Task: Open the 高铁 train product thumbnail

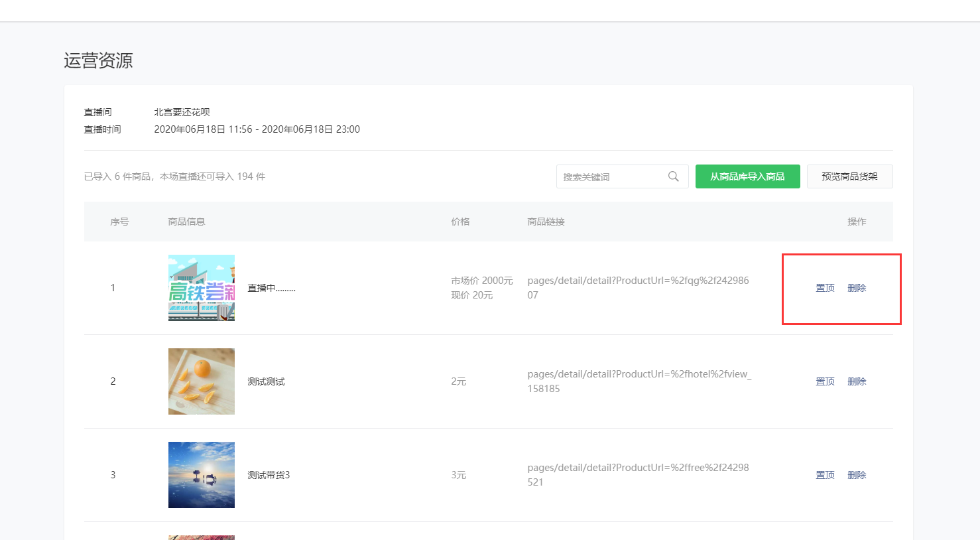Action: coord(202,288)
